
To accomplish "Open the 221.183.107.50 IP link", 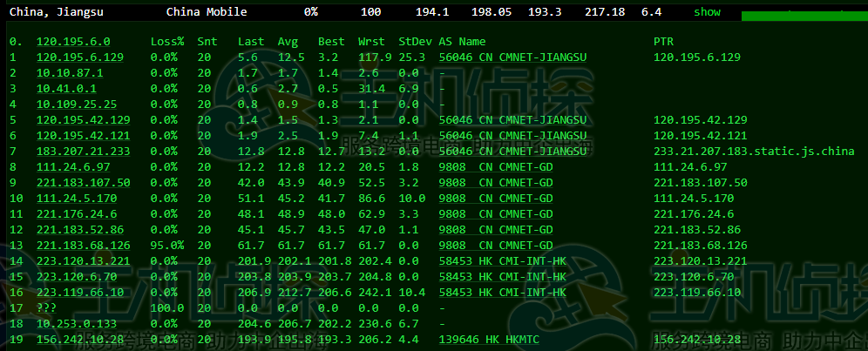I will click(83, 183).
